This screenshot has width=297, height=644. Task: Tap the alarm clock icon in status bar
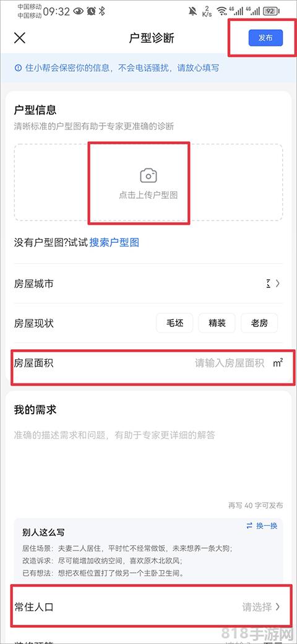coord(91,12)
